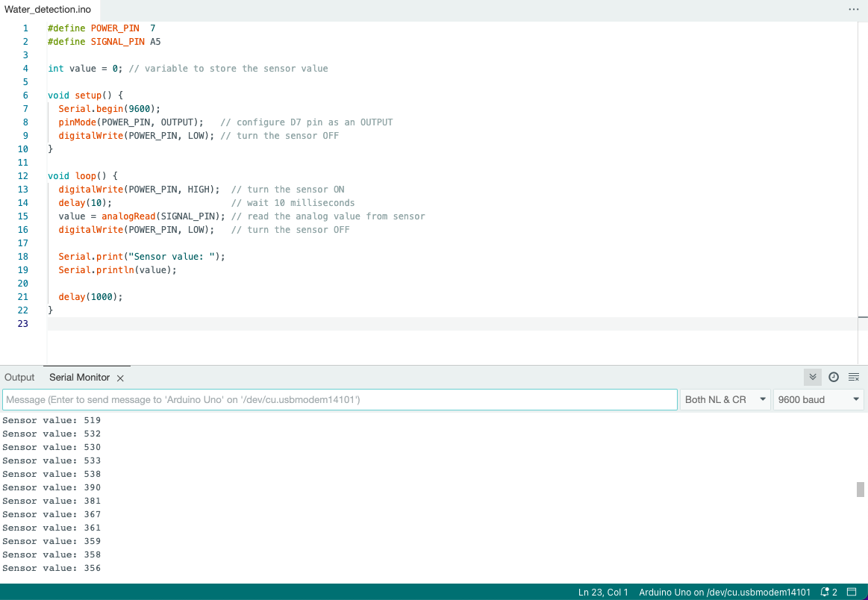Screen dimensions: 868x600
Task: Open the 9600 baud rate dropdown
Action: coord(818,400)
